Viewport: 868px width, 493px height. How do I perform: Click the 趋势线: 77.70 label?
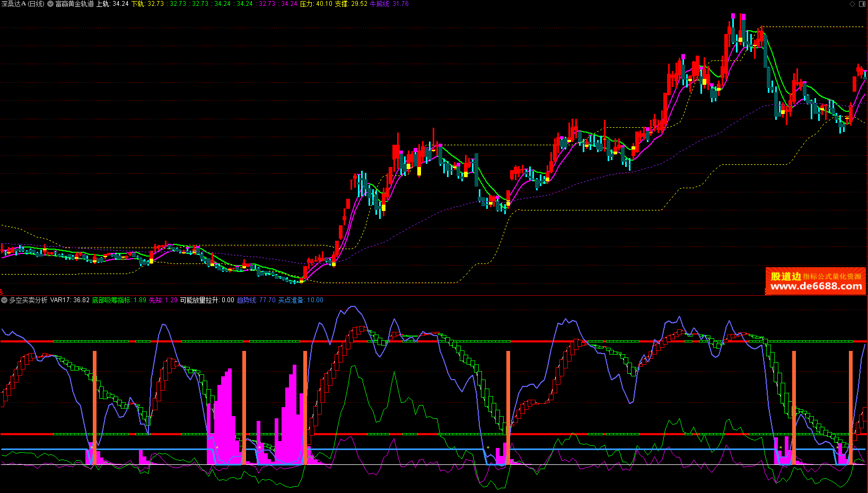pos(256,300)
